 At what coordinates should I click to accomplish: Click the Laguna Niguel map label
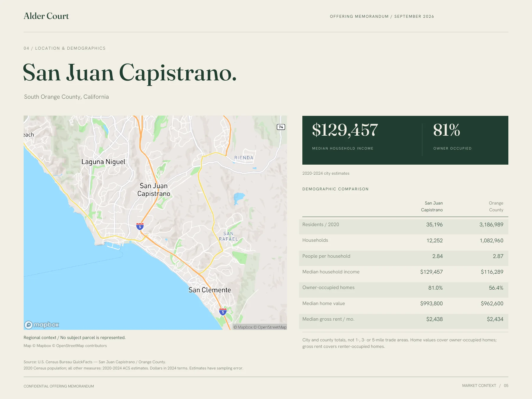click(x=103, y=162)
